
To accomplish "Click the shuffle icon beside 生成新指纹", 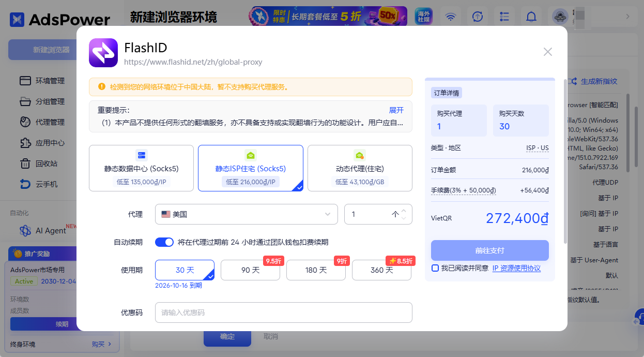I will tap(572, 81).
